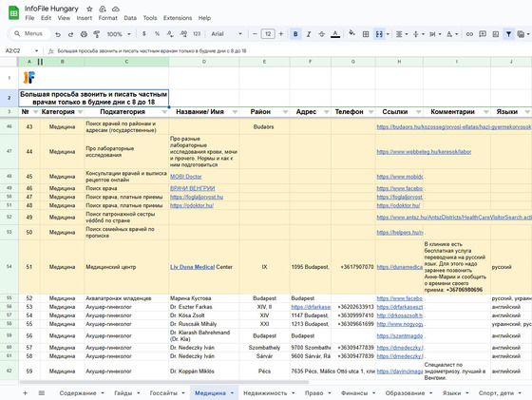Open the name box A2:C2 dropdown
Image resolution: width=532 pixels, height=400 pixels.
pos(36,51)
